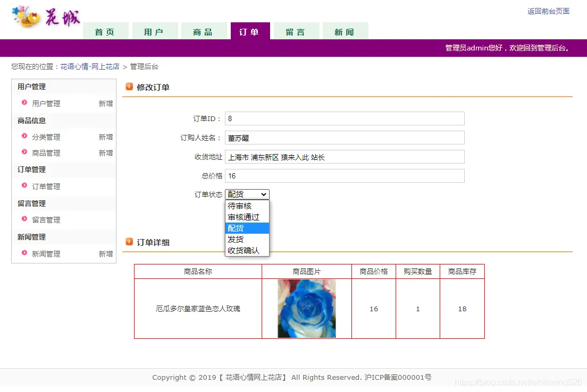Choose 发货 from the status list
Viewport: 587px width, 392px height.
click(247, 240)
